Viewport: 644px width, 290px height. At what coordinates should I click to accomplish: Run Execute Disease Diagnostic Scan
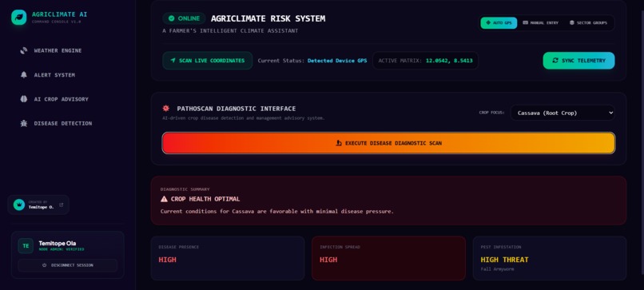[x=388, y=143]
